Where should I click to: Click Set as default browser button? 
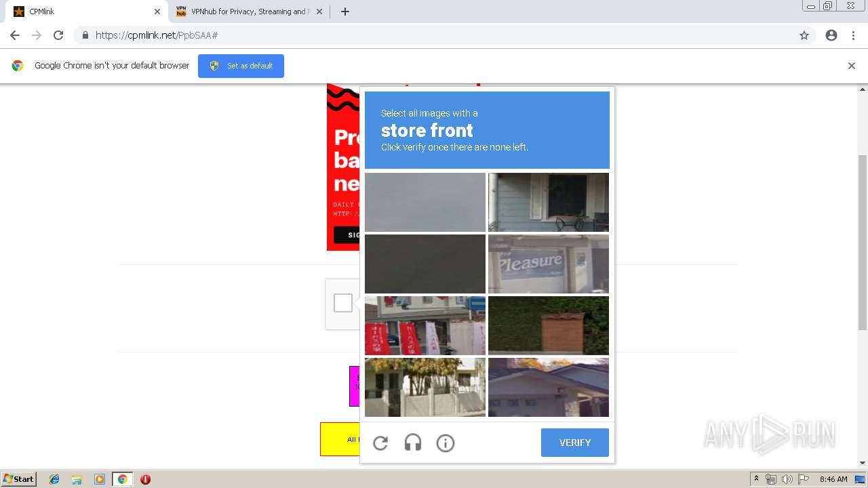(241, 66)
